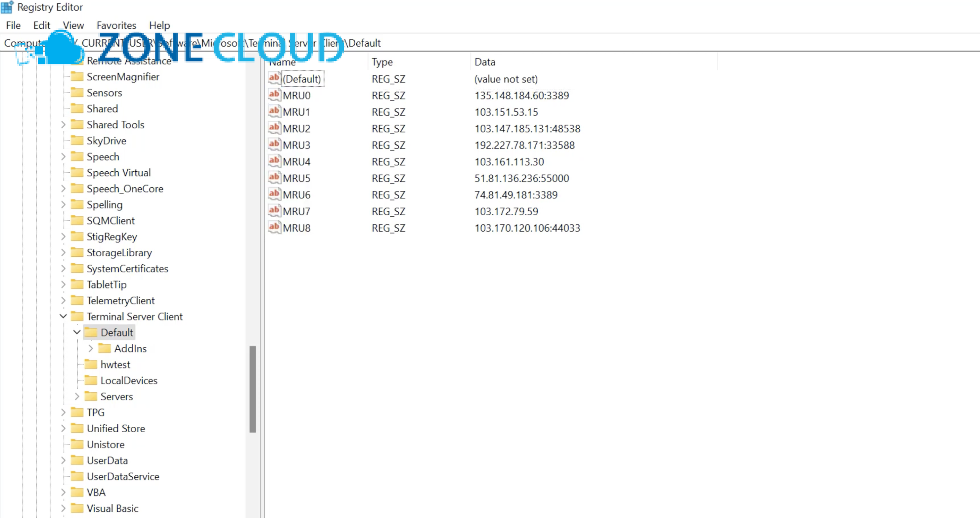The height and width of the screenshot is (518, 980).
Task: Click the hwtest folder icon
Action: [x=91, y=364]
